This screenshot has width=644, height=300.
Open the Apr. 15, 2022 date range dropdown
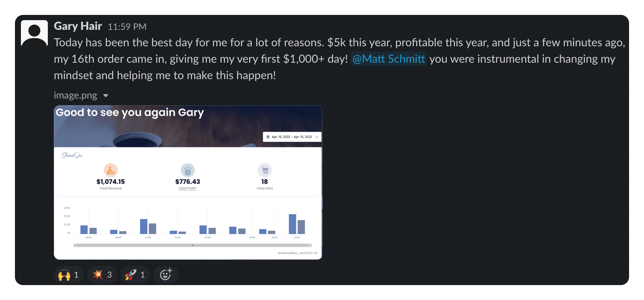click(x=292, y=137)
